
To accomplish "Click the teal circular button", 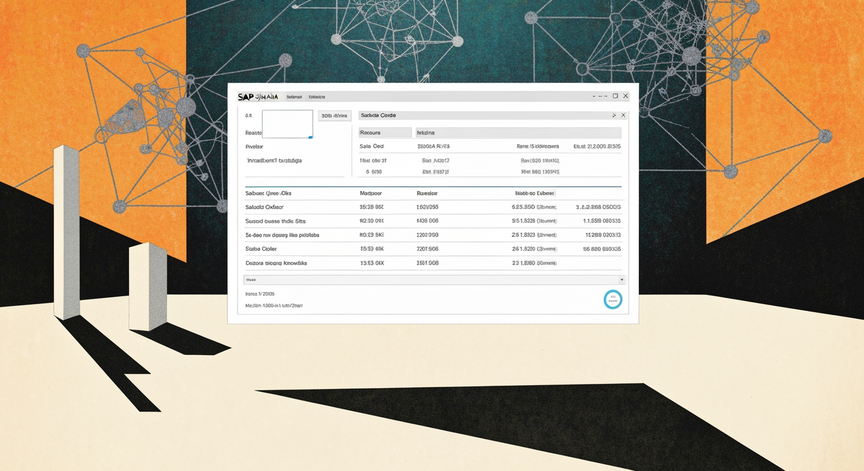I will tap(613, 299).
